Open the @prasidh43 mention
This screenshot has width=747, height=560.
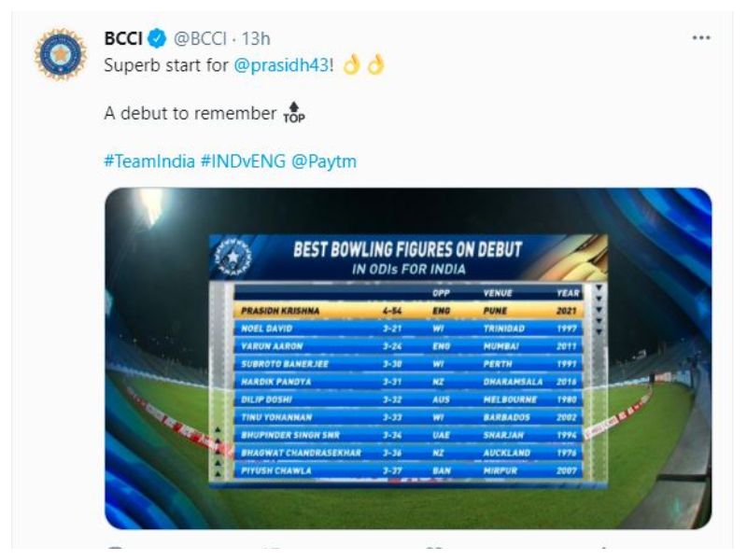tap(281, 65)
